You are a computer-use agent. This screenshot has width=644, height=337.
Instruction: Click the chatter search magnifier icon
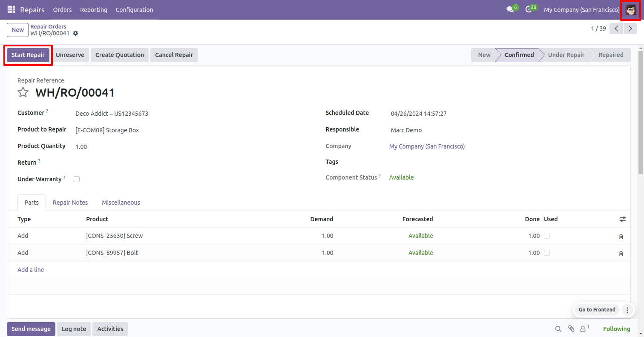click(558, 329)
